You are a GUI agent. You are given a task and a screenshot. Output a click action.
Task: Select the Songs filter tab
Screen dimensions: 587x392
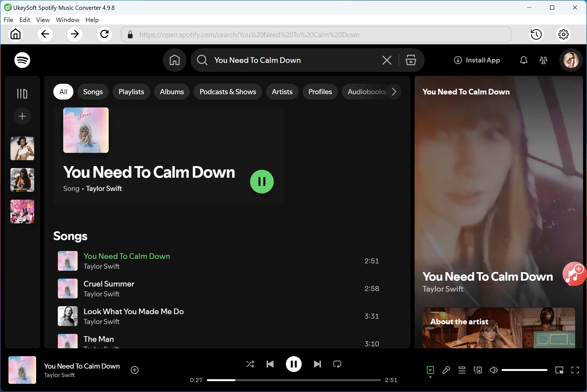93,92
